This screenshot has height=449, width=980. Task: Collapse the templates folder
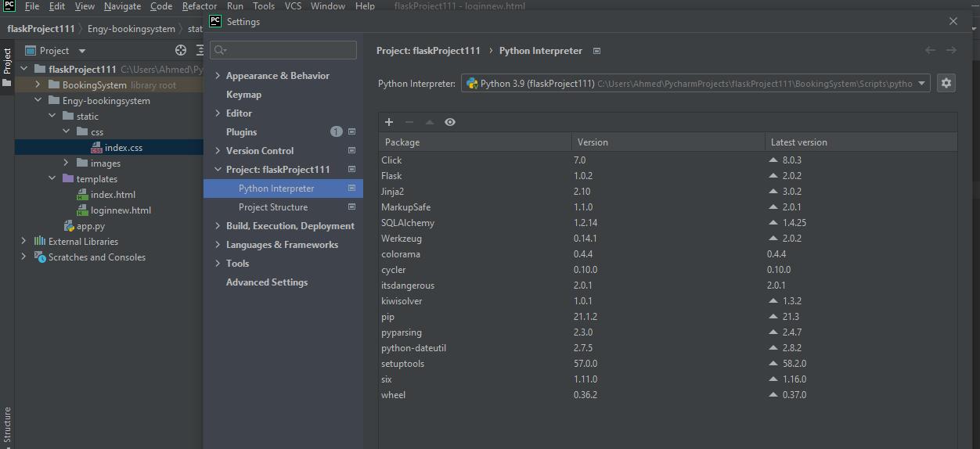pos(52,179)
